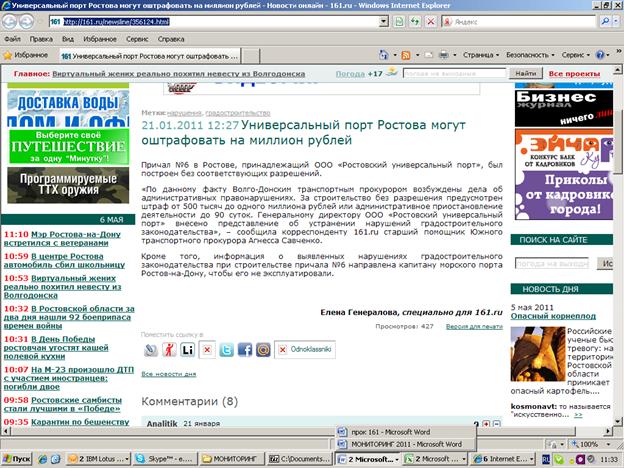The image size is (624, 468).
Task: Open the Страница dropdown menu
Action: (481, 55)
